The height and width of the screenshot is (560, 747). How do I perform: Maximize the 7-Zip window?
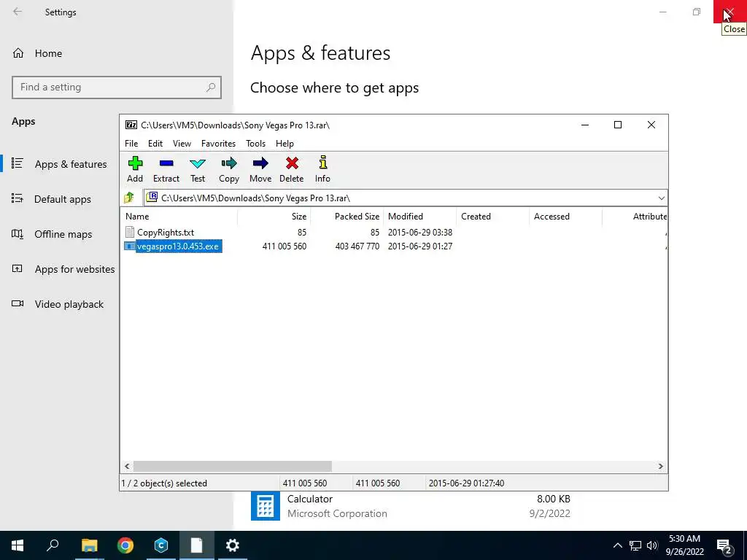pos(618,125)
